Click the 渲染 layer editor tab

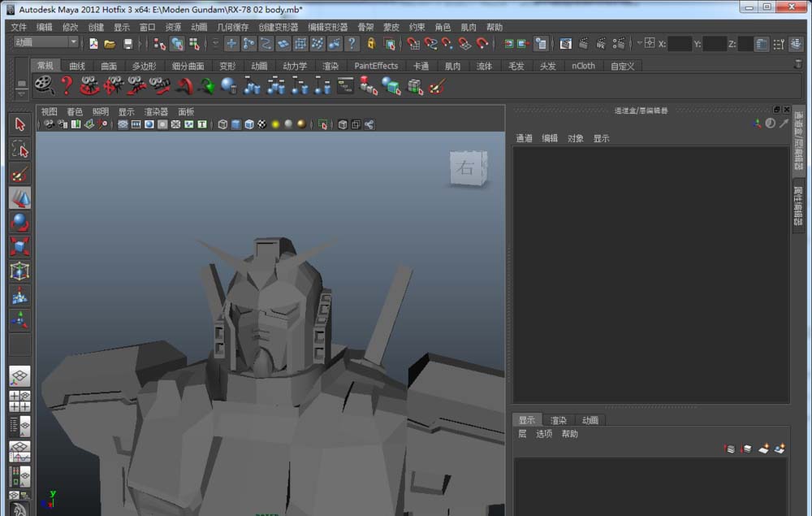(559, 420)
